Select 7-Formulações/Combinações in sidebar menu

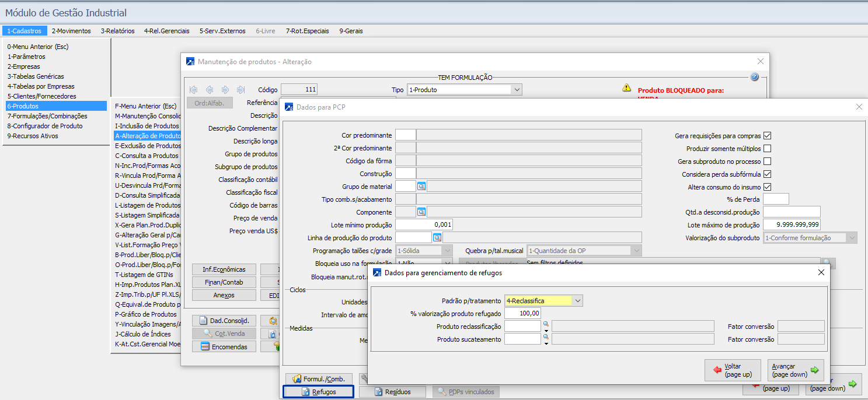(x=47, y=116)
